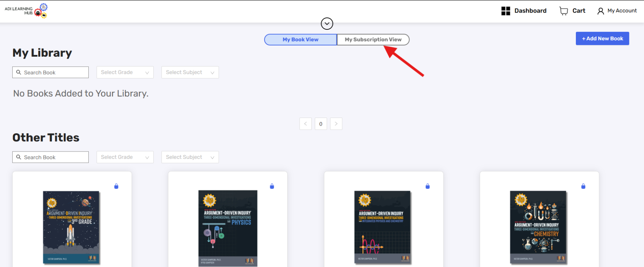This screenshot has height=267, width=644.
Task: Click the Other Titles Search Book field
Action: click(51, 157)
